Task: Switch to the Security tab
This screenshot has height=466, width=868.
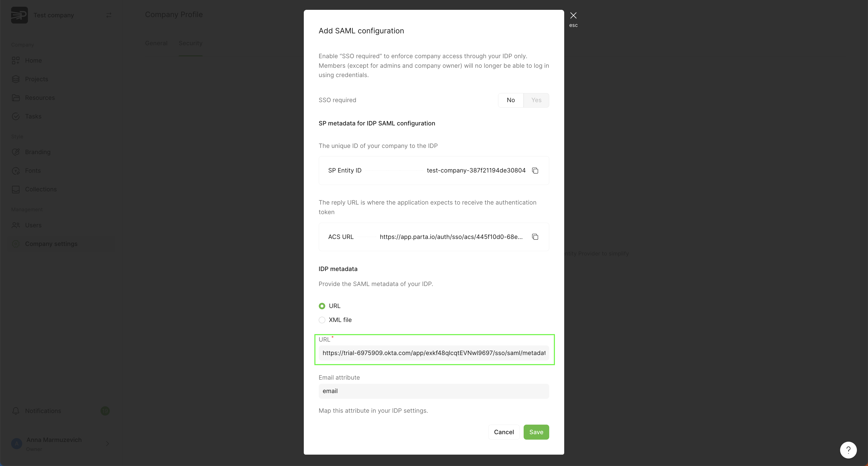Action: pyautogui.click(x=190, y=43)
